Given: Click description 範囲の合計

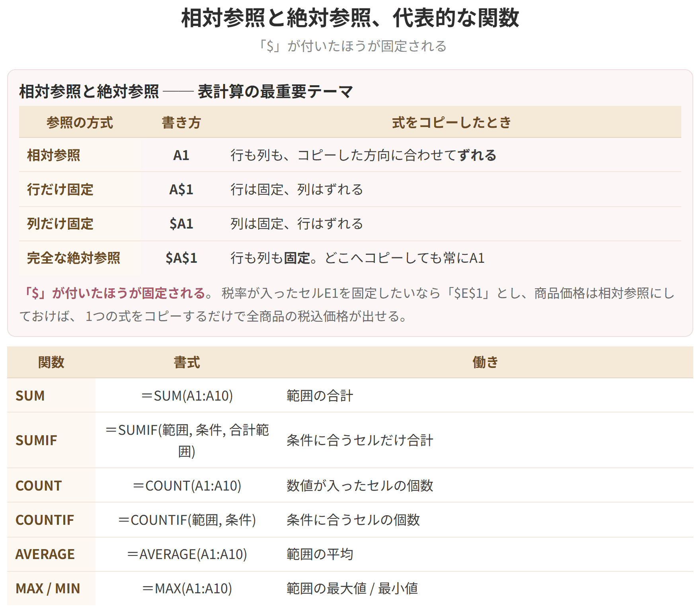Looking at the screenshot, I should [x=320, y=396].
